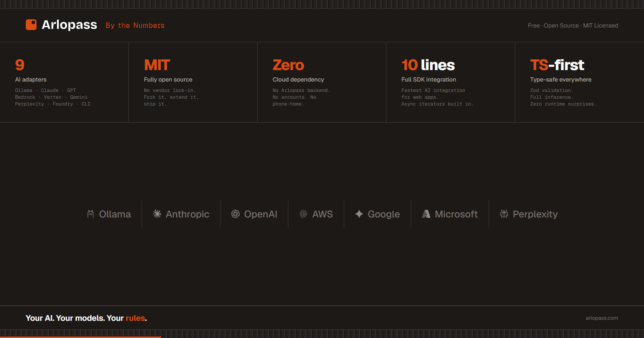Click the TS-first statistic
Viewport: 644px width, 338px height.
click(557, 65)
